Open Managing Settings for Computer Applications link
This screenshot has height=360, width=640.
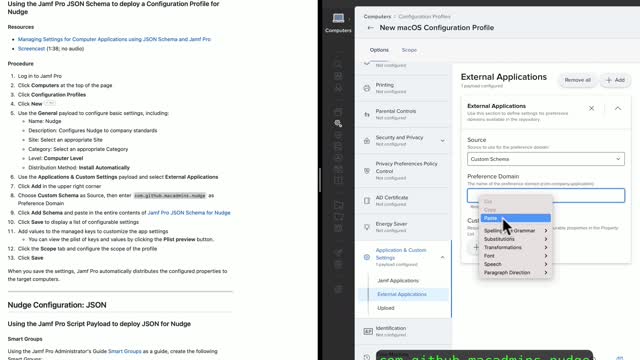(x=114, y=39)
